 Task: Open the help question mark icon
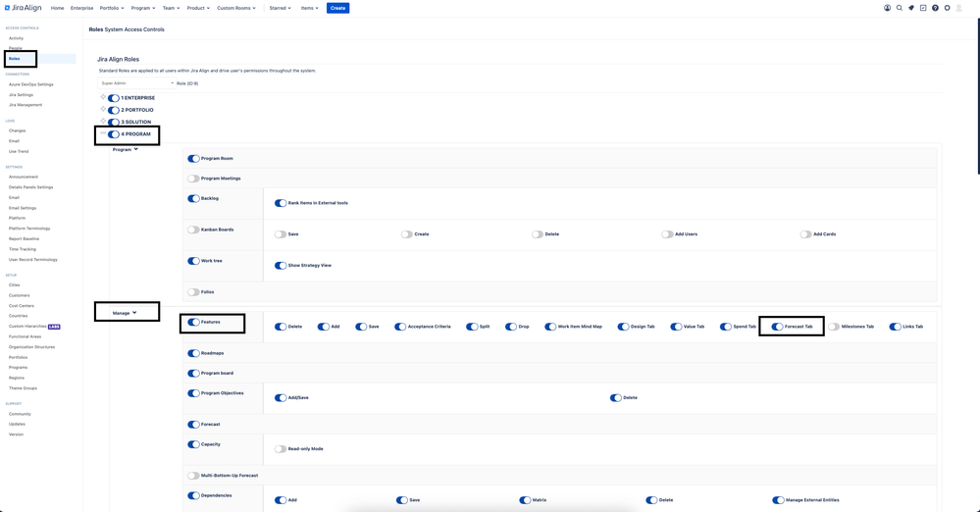tap(935, 8)
